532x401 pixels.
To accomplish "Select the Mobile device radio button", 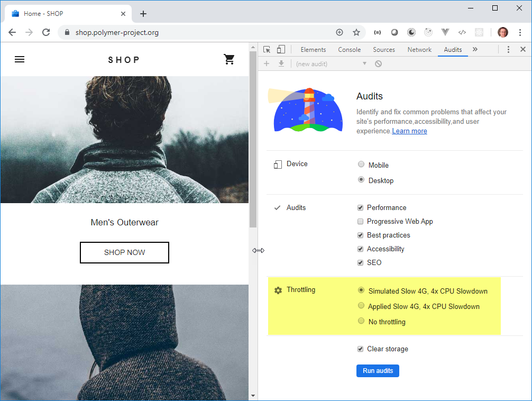I will [x=361, y=165].
